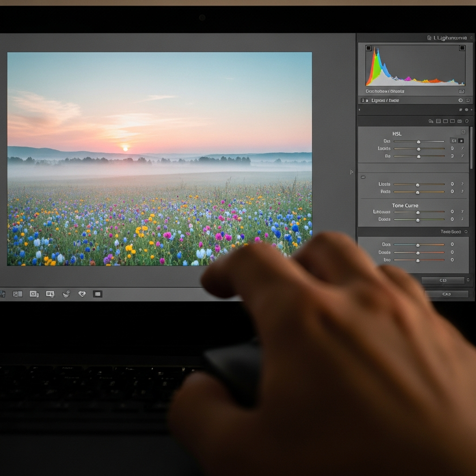Click the first split-view icon in bottom toolbar
Screen dimensions: 476x476
pyautogui.click(x=18, y=294)
